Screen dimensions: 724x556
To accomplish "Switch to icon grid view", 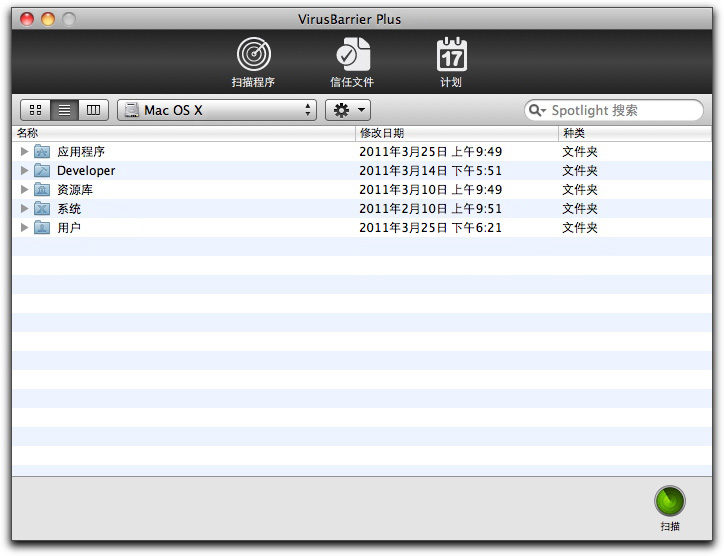I will coord(36,110).
